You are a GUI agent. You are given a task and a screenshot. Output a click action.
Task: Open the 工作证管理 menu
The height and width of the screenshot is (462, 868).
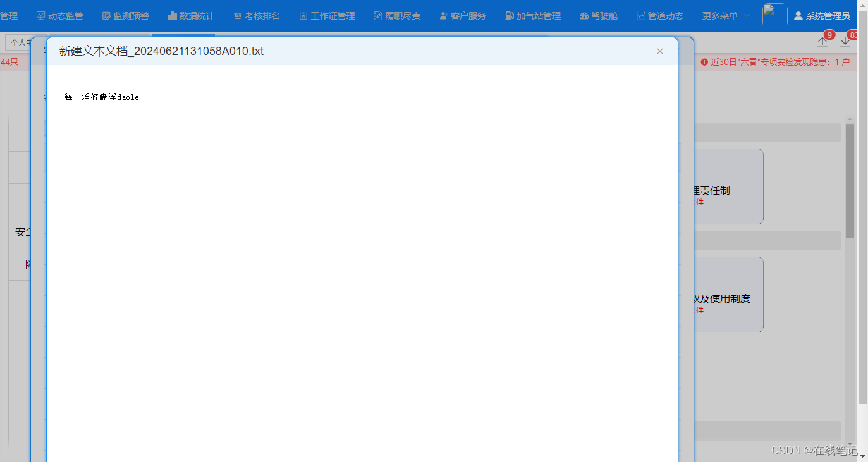tap(327, 16)
